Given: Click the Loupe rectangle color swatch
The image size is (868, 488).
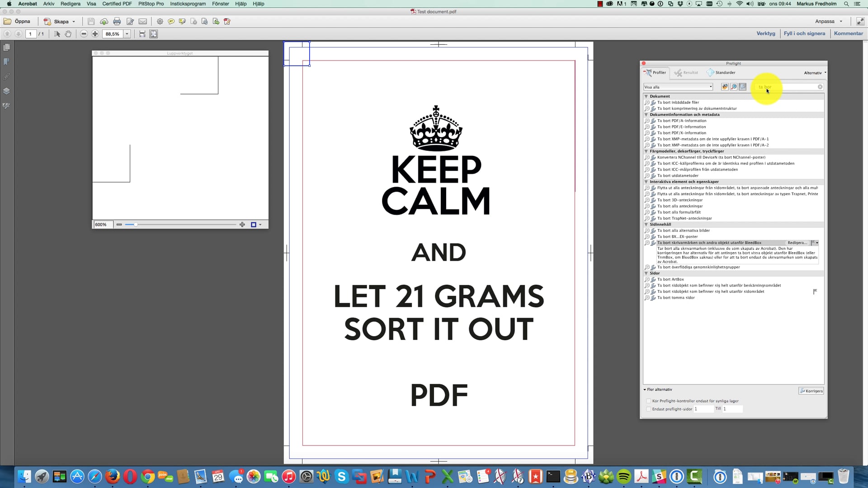Looking at the screenshot, I should pyautogui.click(x=254, y=225).
